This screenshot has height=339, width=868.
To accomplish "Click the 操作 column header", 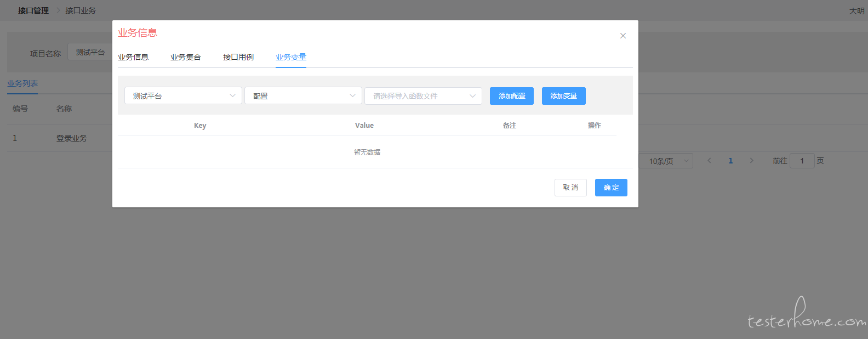I will pos(595,126).
